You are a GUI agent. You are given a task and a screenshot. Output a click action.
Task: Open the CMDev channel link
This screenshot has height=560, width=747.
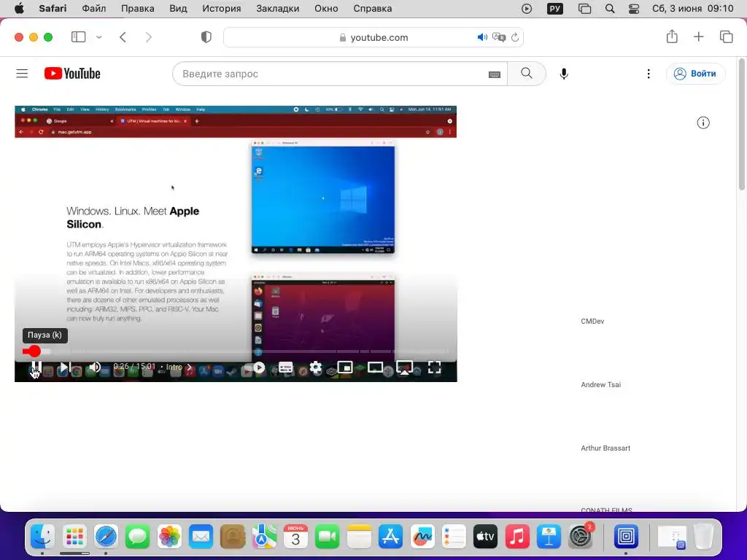click(x=592, y=322)
